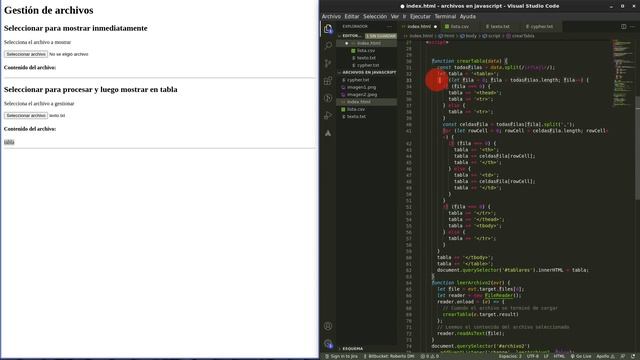Open the Terminal menu
The image size is (640, 360).
pyautogui.click(x=445, y=16)
